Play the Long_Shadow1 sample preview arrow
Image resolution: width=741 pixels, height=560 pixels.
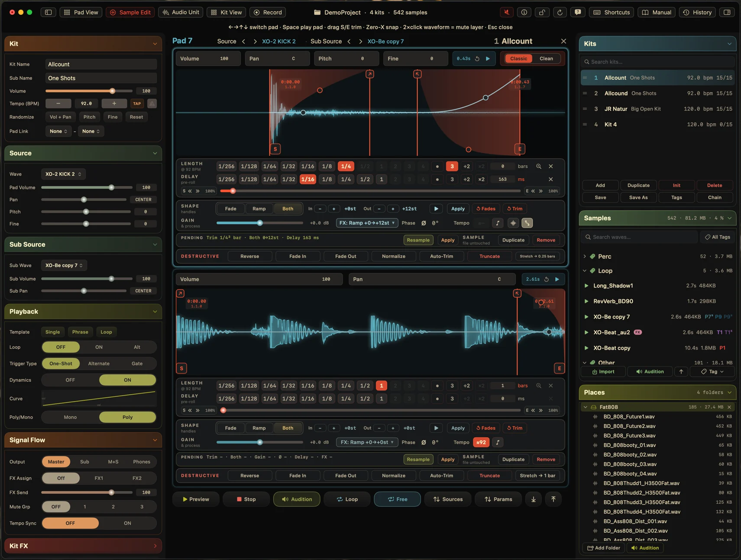[x=586, y=286]
